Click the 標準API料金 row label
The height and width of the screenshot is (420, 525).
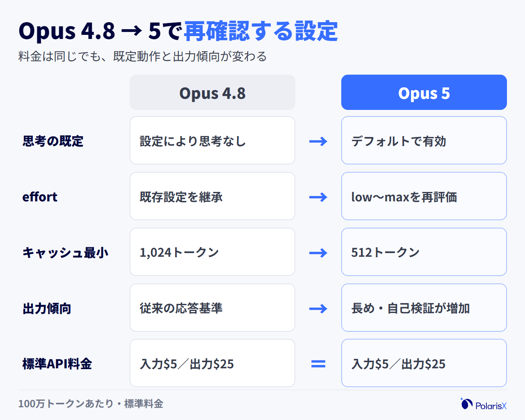point(57,364)
